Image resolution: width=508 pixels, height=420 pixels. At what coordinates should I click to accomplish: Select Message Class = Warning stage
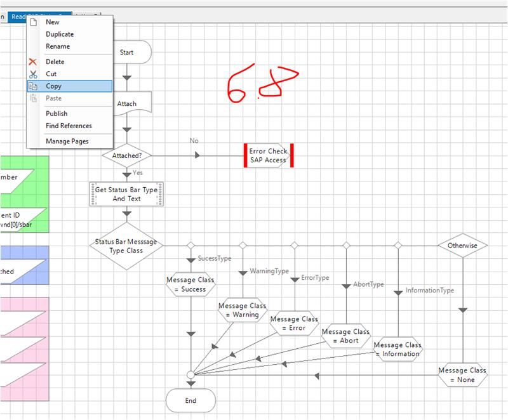(243, 310)
